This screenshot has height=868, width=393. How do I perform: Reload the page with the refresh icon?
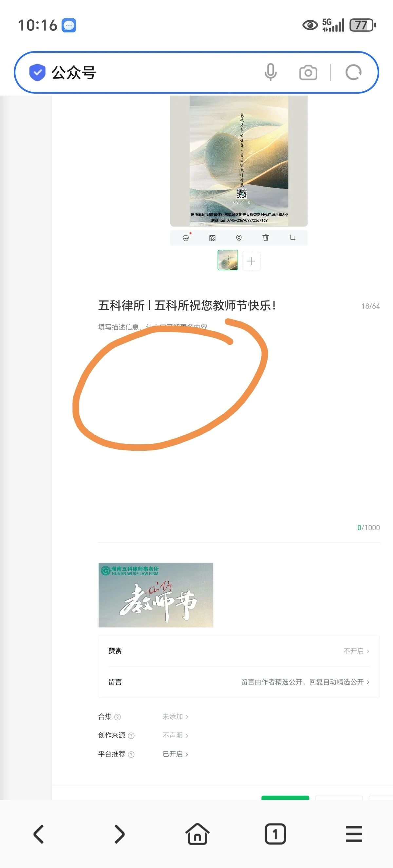(353, 72)
